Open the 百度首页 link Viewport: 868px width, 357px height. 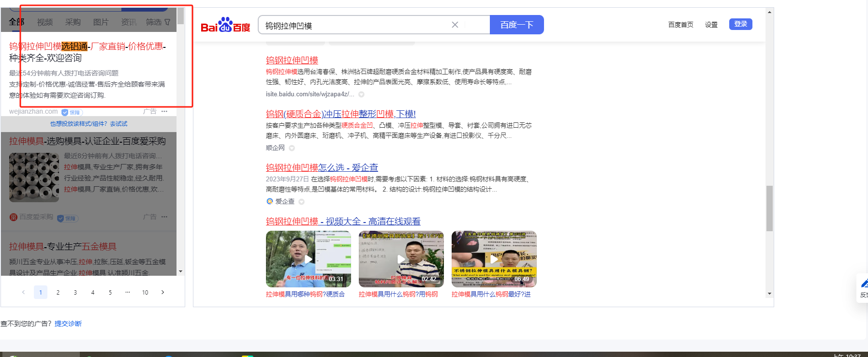coord(681,25)
